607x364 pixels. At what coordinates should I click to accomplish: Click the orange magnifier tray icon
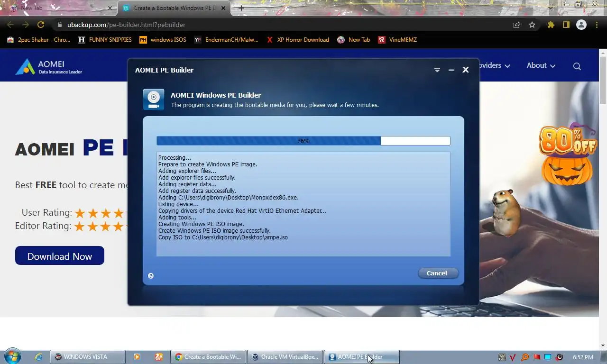[524, 357]
